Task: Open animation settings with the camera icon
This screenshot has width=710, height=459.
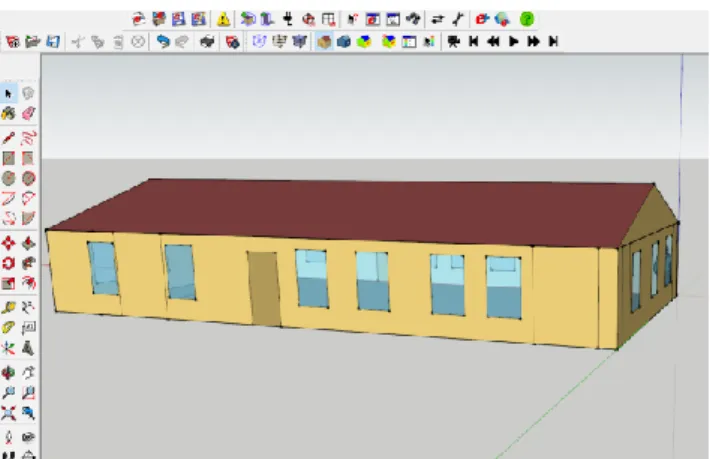Action: click(453, 42)
